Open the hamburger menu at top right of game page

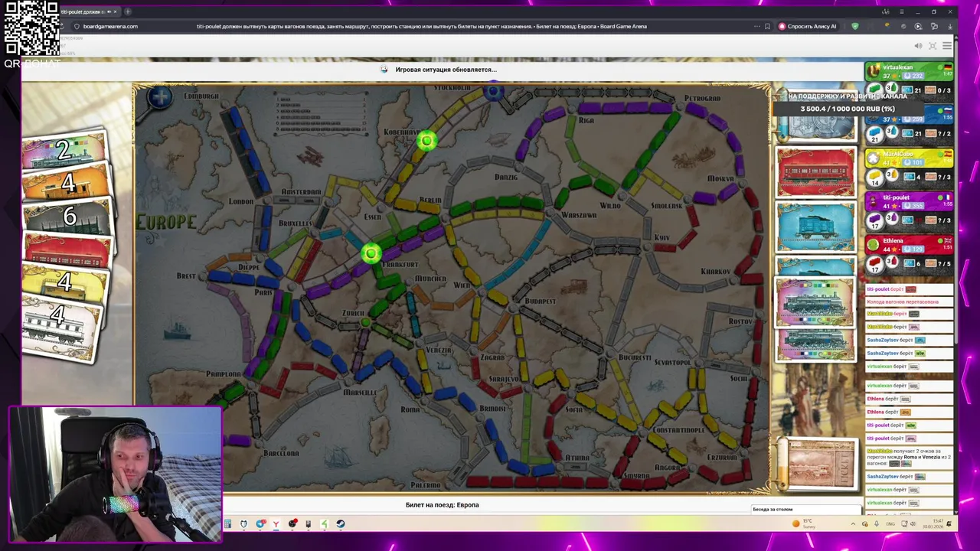947,46
